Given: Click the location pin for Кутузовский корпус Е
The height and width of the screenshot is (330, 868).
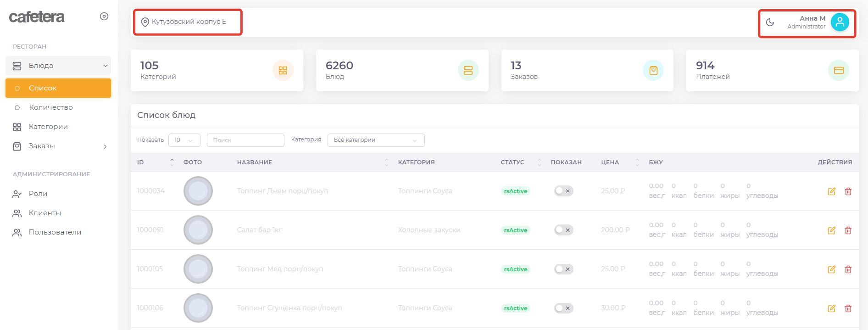Looking at the screenshot, I should (145, 22).
